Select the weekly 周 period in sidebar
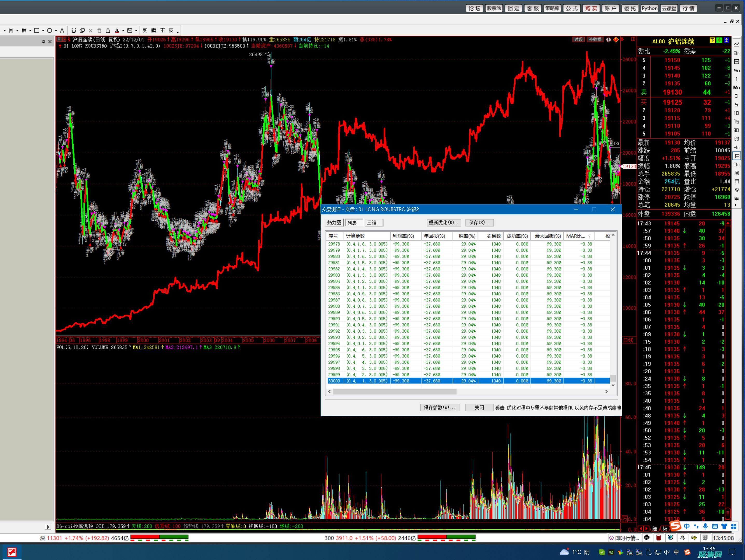 (x=737, y=173)
